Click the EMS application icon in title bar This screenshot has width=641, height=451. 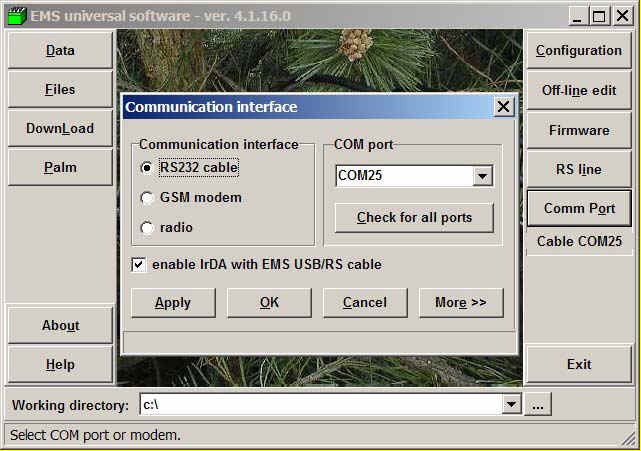click(15, 16)
